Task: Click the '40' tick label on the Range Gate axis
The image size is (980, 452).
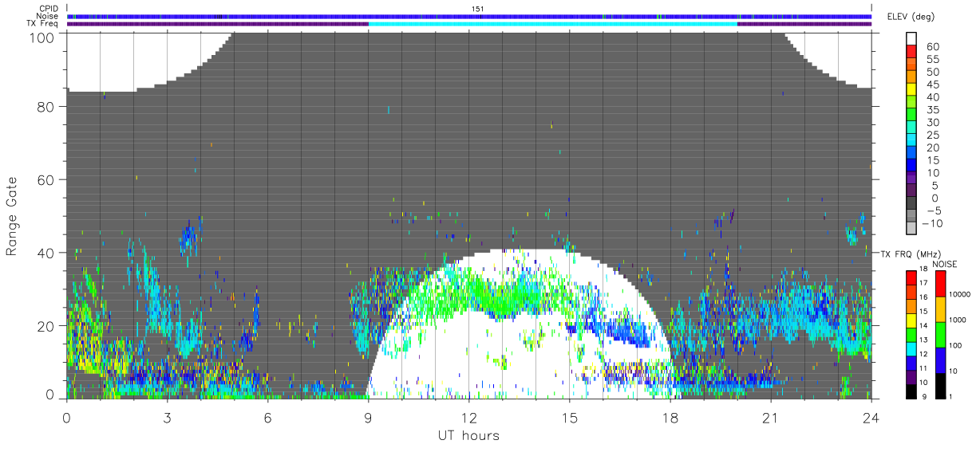Action: click(45, 253)
